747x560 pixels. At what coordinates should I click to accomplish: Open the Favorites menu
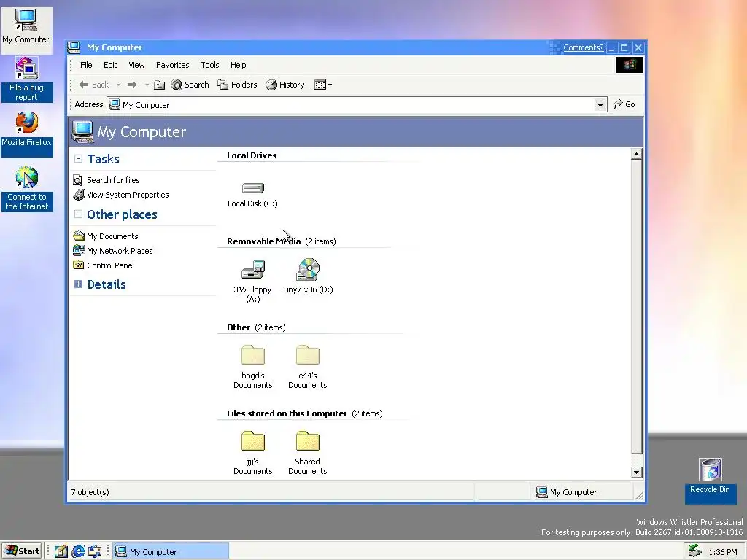point(172,65)
